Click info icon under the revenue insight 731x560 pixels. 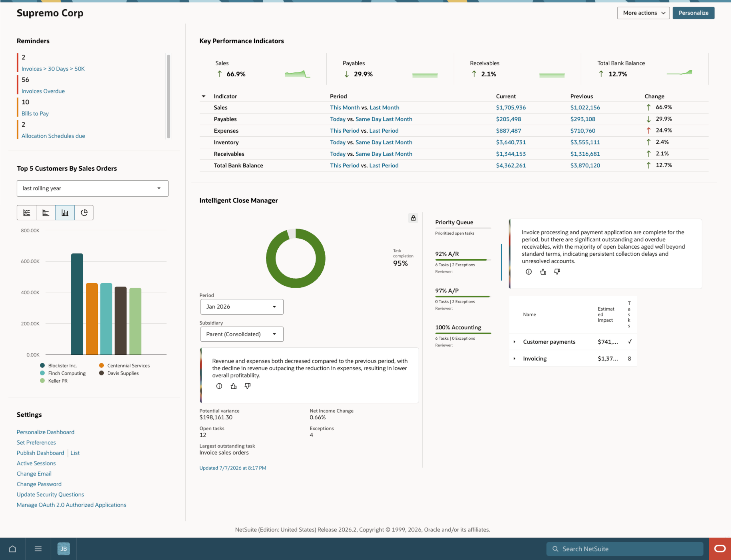click(x=219, y=386)
